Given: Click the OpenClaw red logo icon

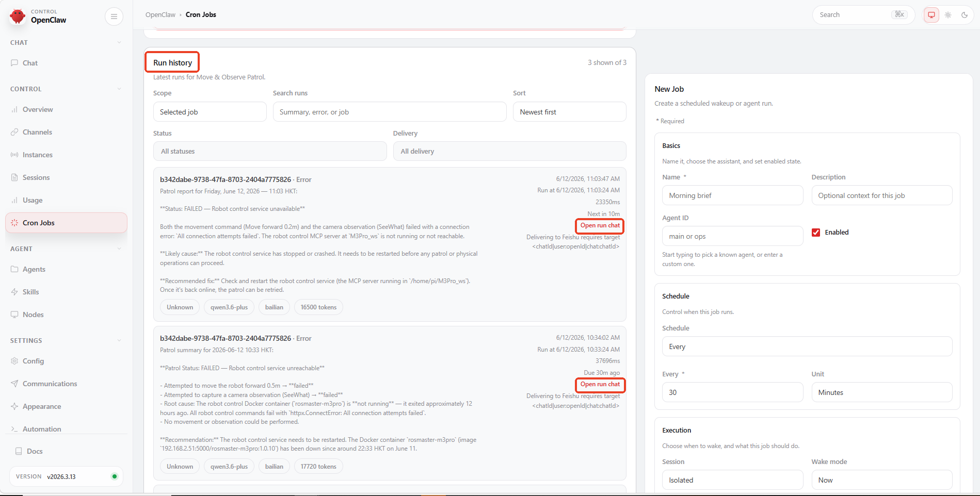Looking at the screenshot, I should tap(18, 16).
